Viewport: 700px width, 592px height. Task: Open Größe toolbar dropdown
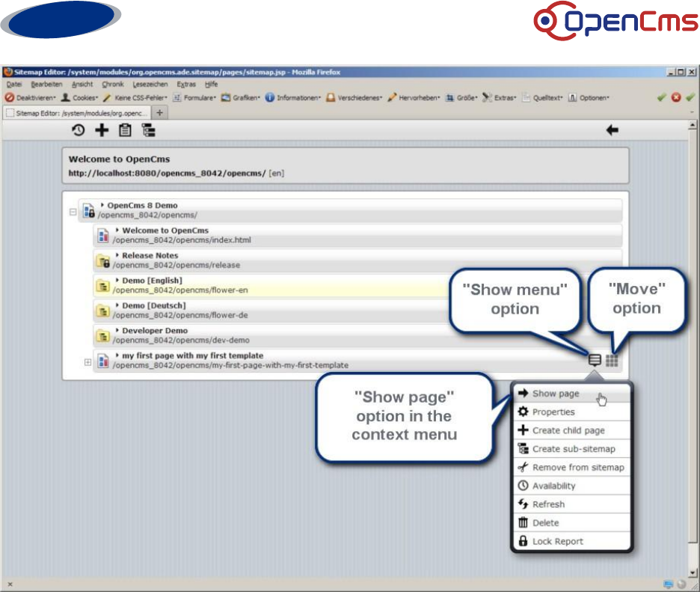point(461,98)
